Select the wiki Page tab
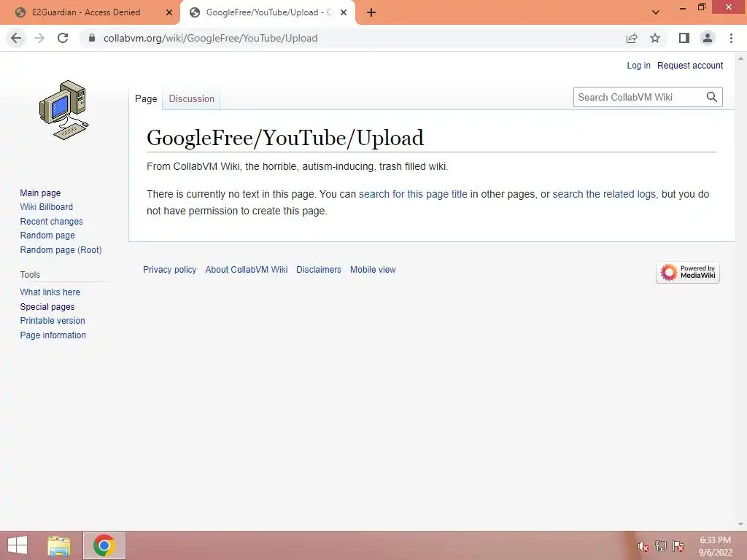The height and width of the screenshot is (560, 747). click(146, 98)
